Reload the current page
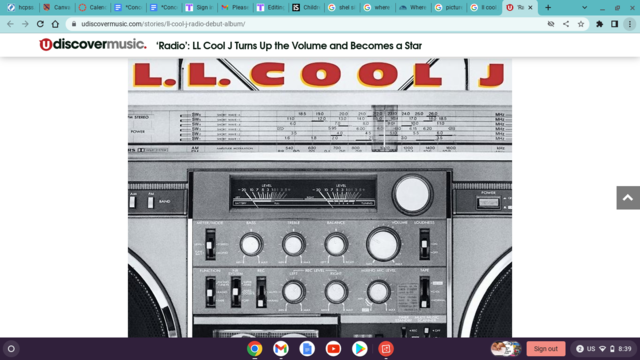The image size is (640, 360). pyautogui.click(x=40, y=24)
